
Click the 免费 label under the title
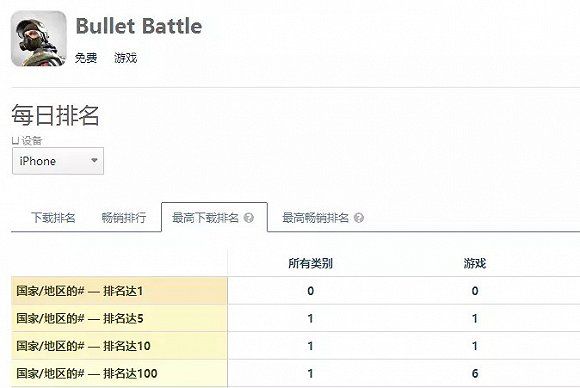(86, 58)
